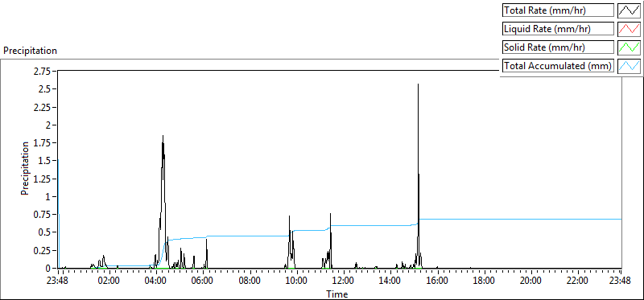Click the Solid Rate green plot sample icon
This screenshot has width=644, height=300.
click(x=630, y=47)
